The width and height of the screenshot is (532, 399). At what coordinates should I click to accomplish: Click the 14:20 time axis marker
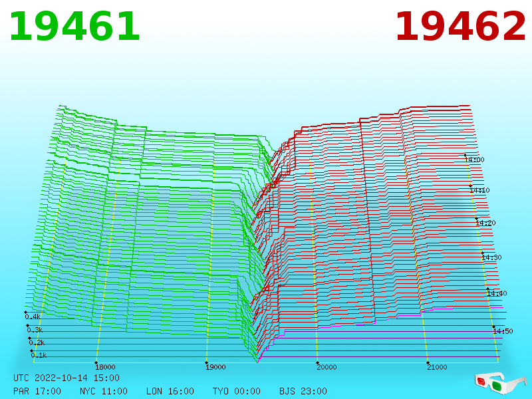[485, 223]
